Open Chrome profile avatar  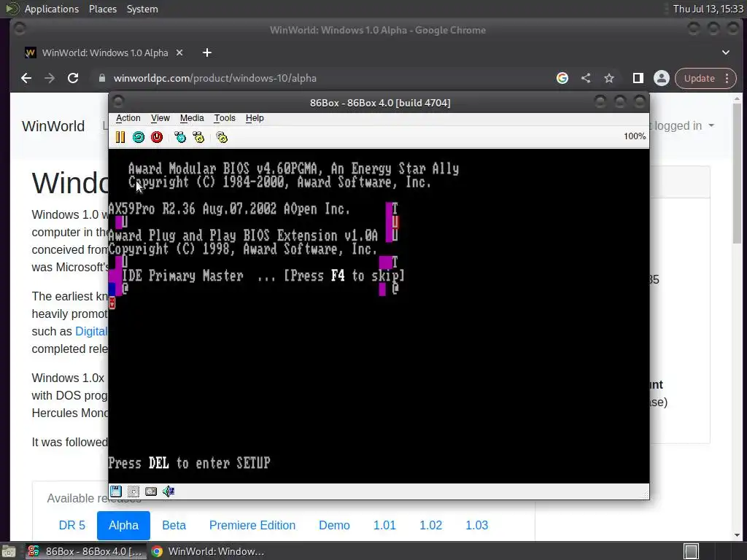point(661,78)
